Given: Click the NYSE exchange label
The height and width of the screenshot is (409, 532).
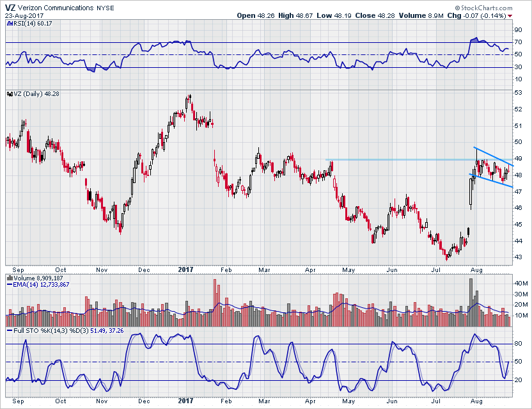Looking at the screenshot, I should (x=106, y=8).
